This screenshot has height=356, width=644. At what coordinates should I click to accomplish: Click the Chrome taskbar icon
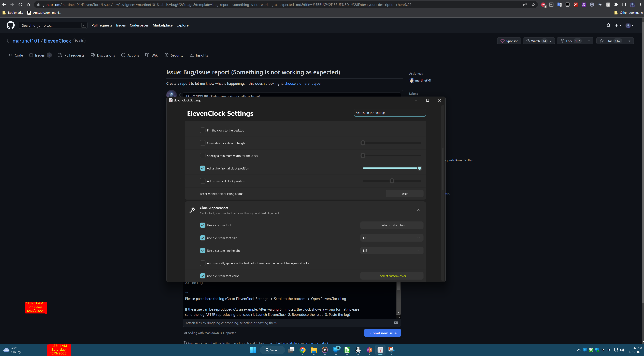pyautogui.click(x=303, y=350)
